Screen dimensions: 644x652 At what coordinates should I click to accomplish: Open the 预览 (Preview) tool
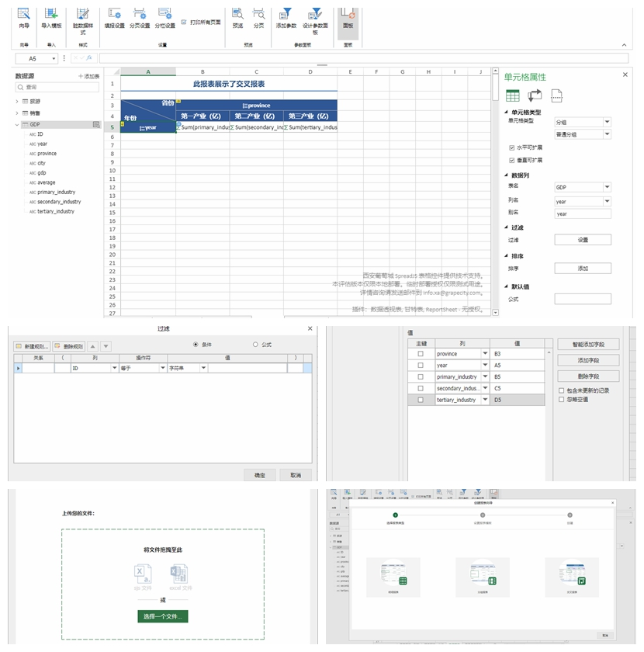(x=240, y=19)
